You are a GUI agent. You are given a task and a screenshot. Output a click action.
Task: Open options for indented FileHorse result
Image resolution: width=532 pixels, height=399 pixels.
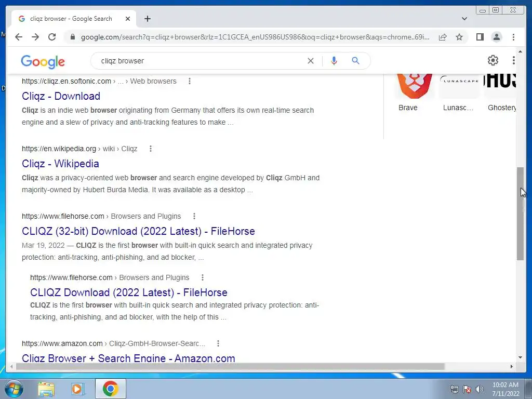203,277
